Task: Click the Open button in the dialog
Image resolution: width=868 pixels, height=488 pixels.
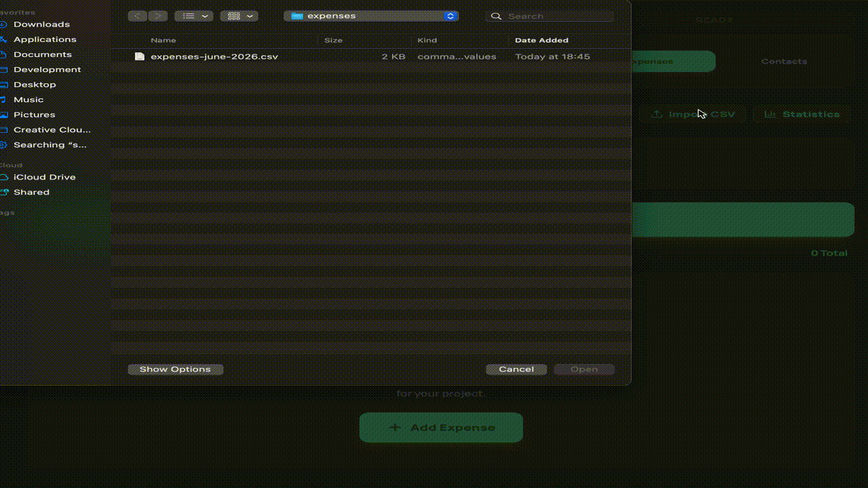Action: point(584,369)
